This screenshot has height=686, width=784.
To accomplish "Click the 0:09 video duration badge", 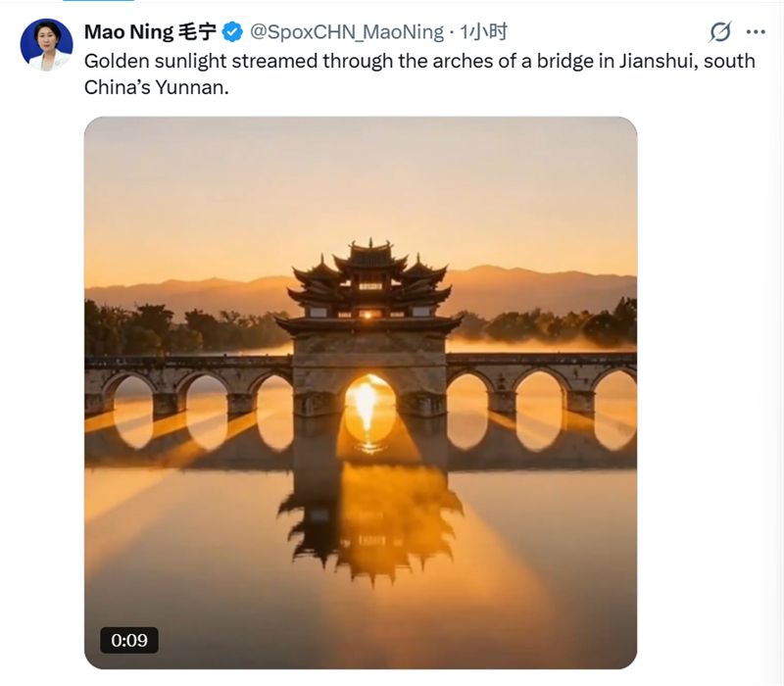I will pyautogui.click(x=128, y=640).
